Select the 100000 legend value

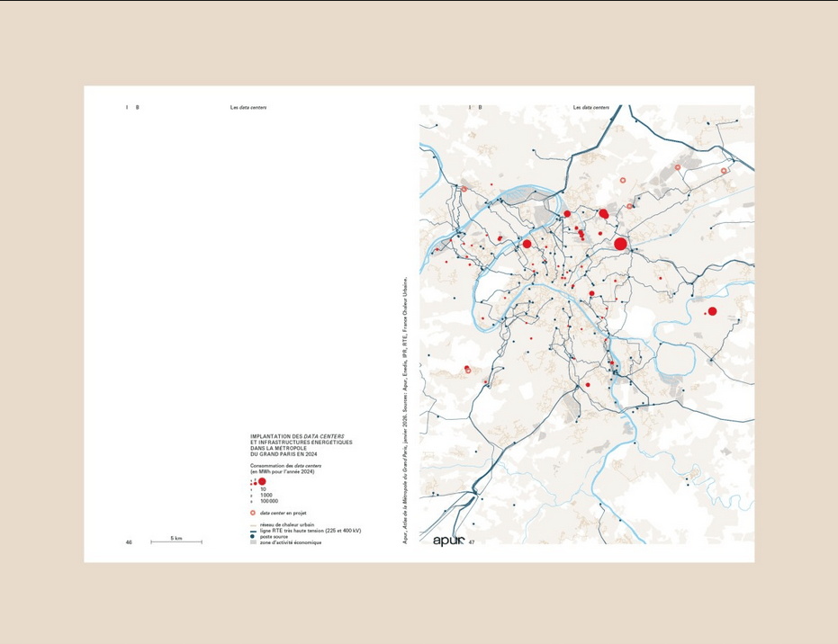(x=268, y=500)
